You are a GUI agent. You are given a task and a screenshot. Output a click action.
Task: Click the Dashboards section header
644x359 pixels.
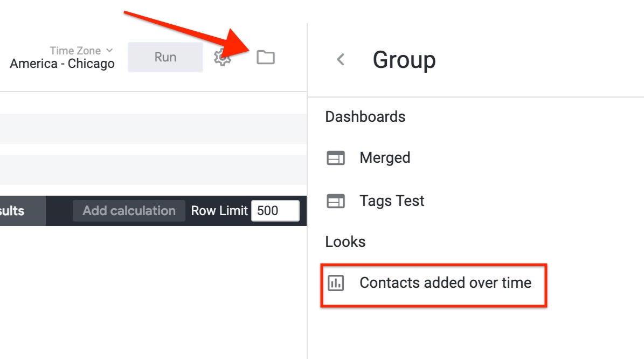(x=365, y=116)
